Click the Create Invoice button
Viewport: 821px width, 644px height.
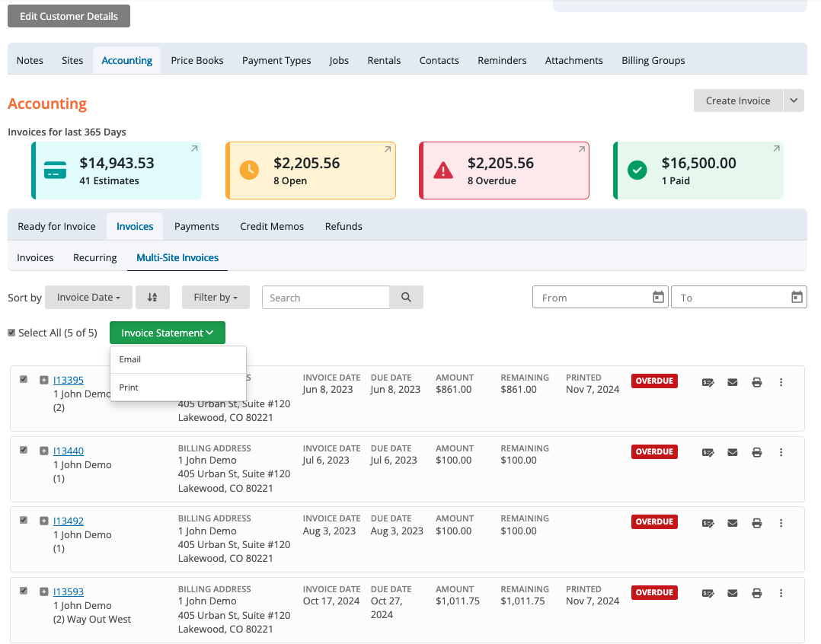click(738, 100)
